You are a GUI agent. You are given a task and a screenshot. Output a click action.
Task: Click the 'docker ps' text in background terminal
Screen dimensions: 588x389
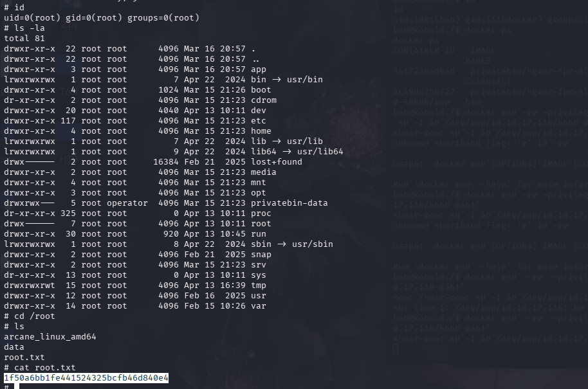point(457,30)
